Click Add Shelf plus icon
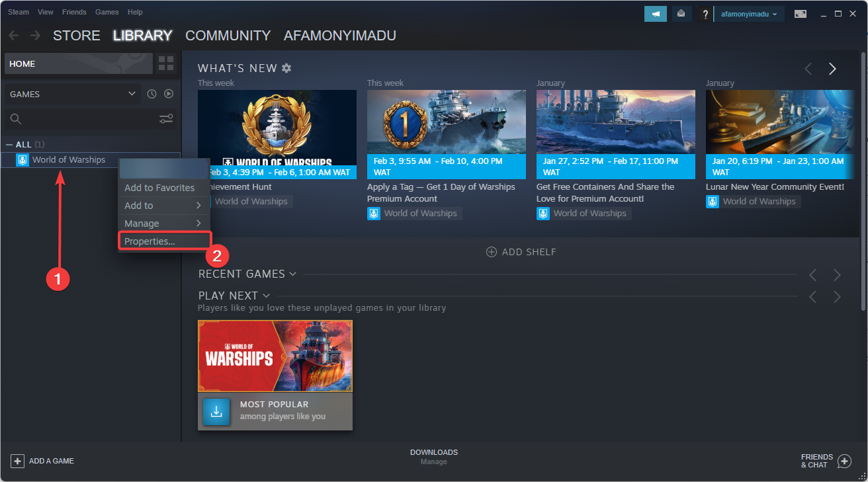The image size is (868, 482). tap(492, 252)
